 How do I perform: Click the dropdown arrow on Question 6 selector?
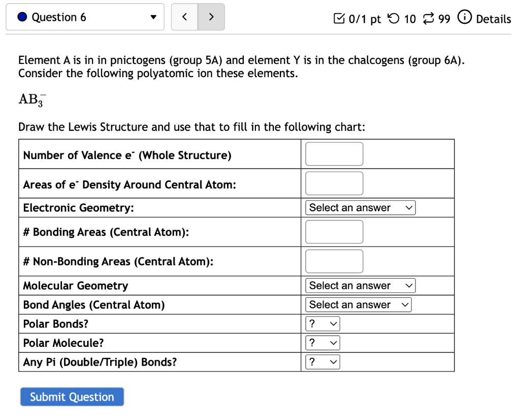point(153,17)
